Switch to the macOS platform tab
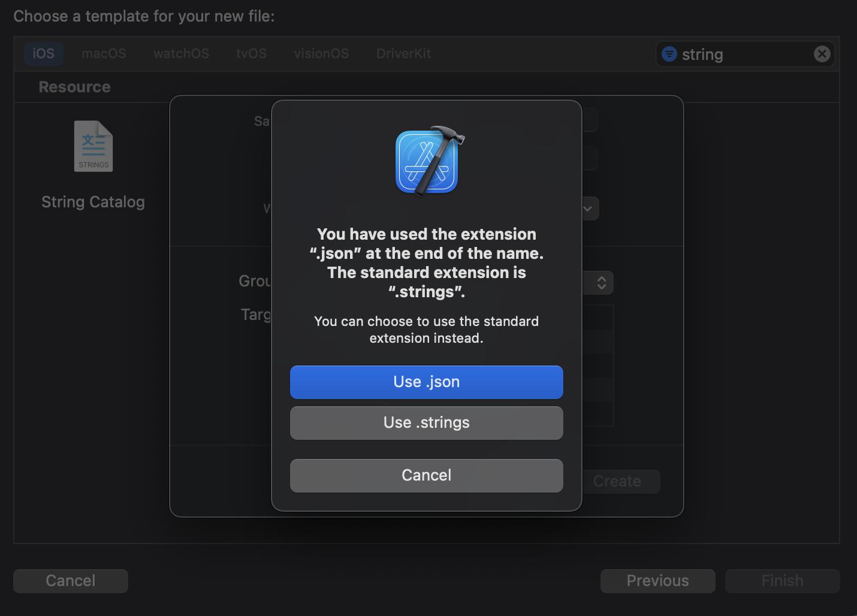 pyautogui.click(x=104, y=53)
